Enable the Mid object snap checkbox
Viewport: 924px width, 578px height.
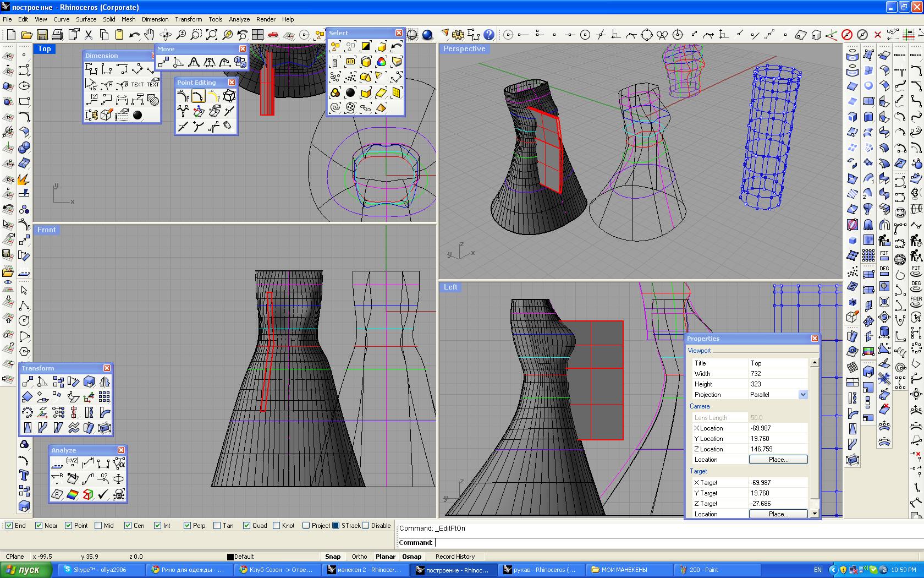98,526
